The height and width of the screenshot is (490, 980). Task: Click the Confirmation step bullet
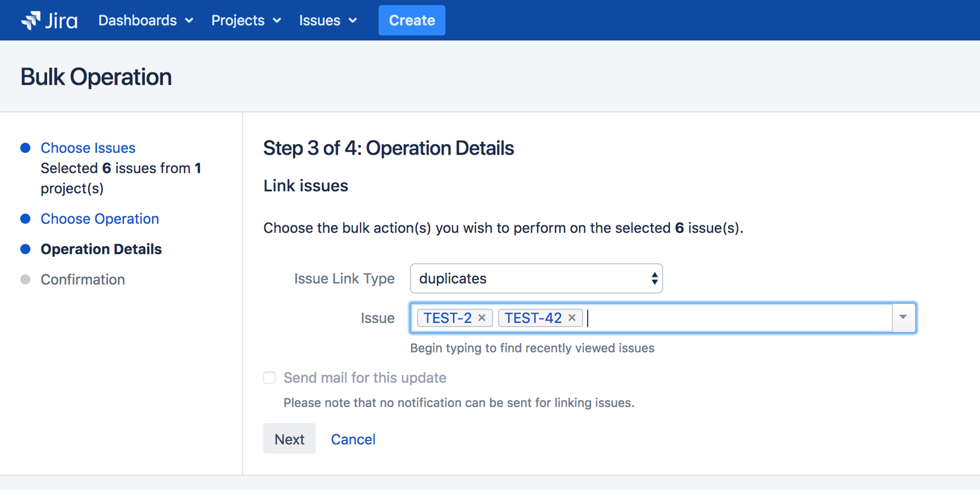(x=25, y=279)
